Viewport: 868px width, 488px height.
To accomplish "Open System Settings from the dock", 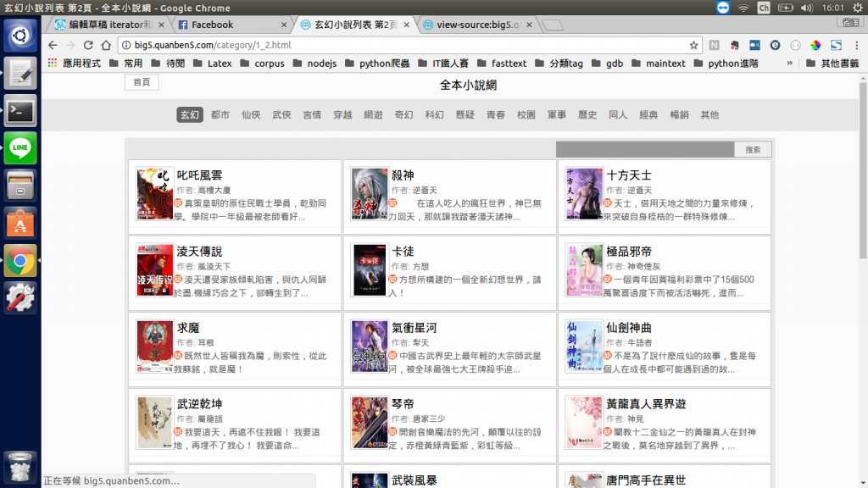I will click(x=20, y=298).
